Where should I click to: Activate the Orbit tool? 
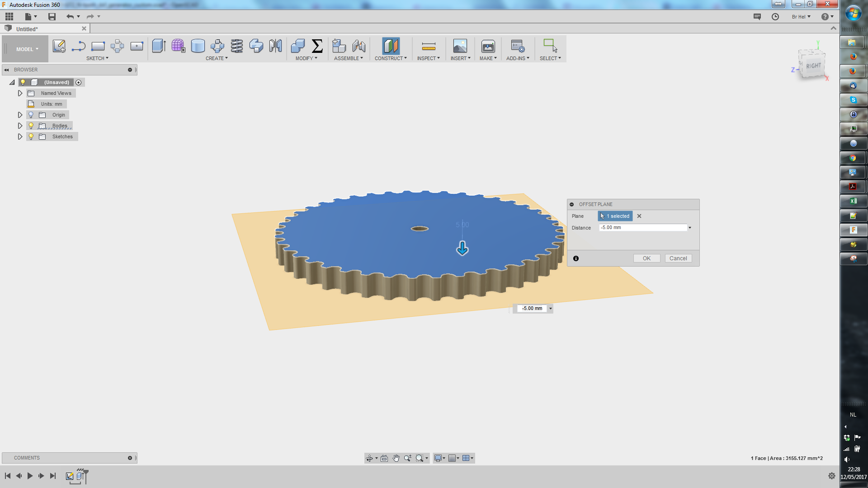point(370,458)
